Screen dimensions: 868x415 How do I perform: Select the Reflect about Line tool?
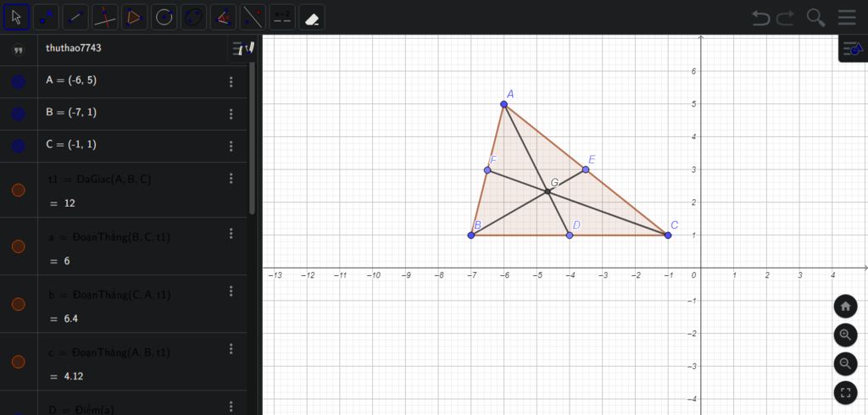[x=253, y=17]
